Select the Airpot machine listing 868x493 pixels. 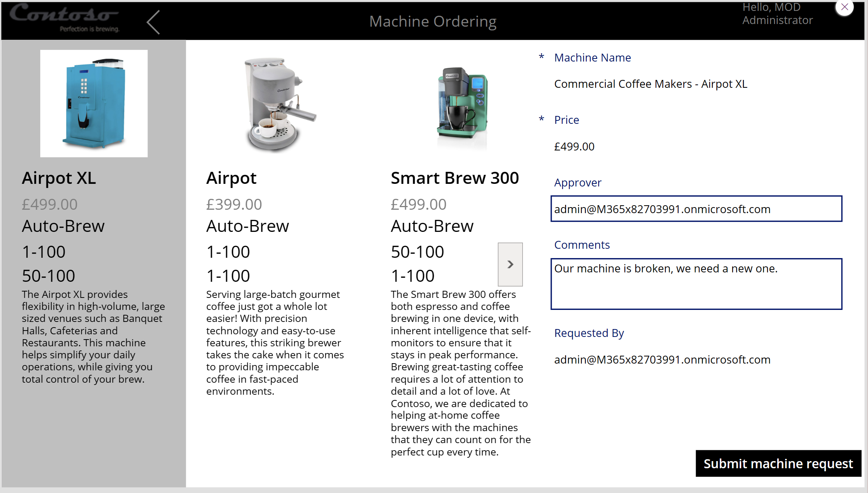231,178
